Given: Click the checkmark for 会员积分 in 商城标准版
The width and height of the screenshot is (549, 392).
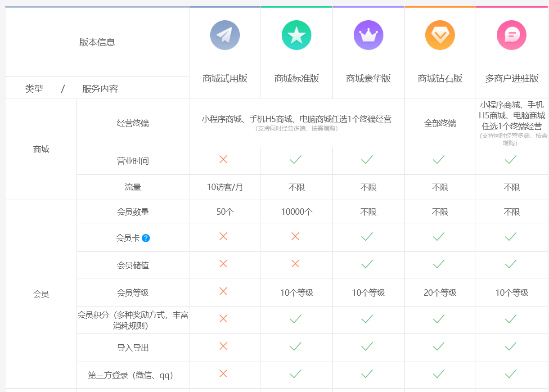Looking at the screenshot, I should [295, 319].
